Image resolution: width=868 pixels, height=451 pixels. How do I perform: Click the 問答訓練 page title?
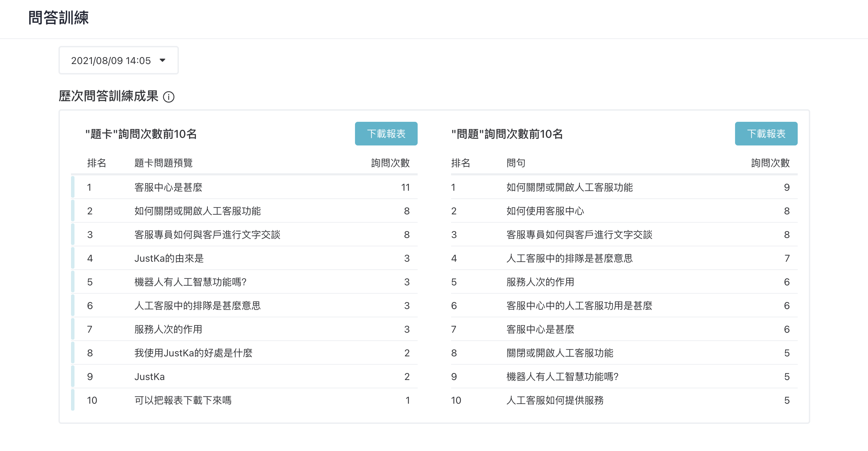[x=58, y=17]
